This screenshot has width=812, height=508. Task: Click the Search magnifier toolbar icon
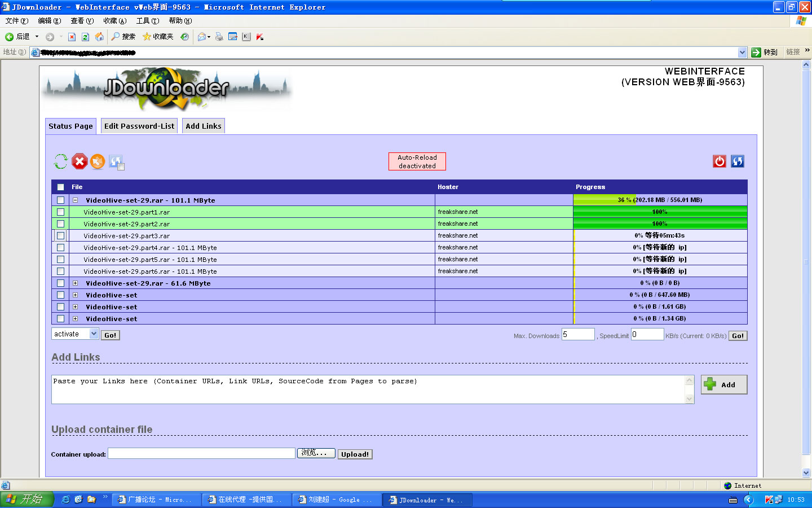116,37
